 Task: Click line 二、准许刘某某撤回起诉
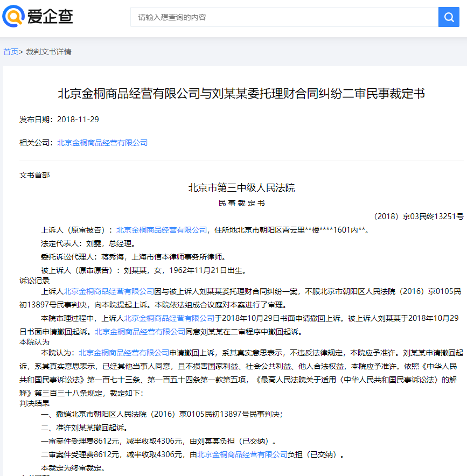click(x=85, y=428)
